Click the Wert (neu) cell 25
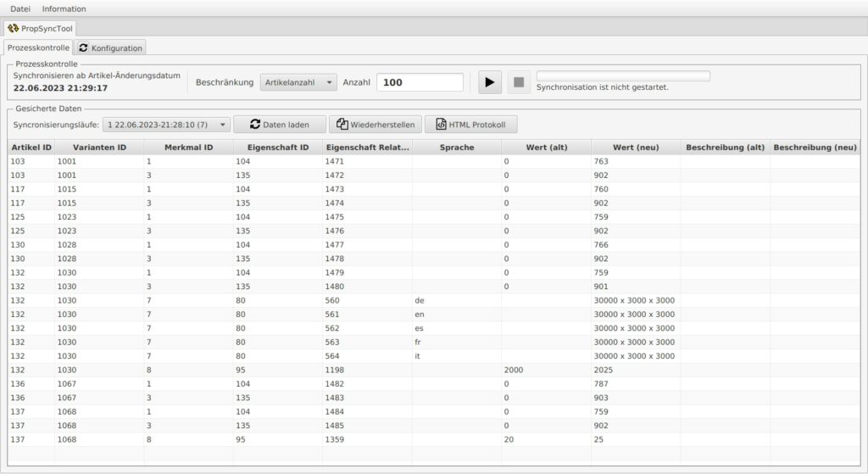This screenshot has width=868, height=474. click(636, 439)
